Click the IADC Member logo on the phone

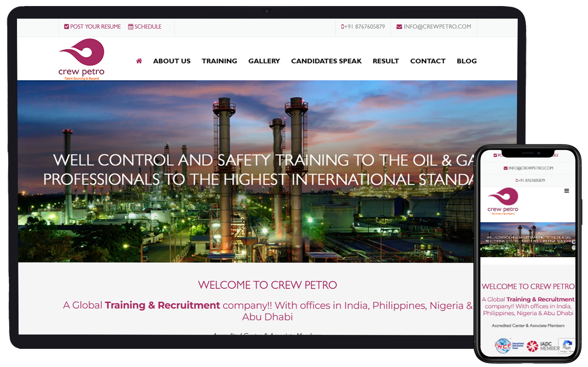[543, 346]
